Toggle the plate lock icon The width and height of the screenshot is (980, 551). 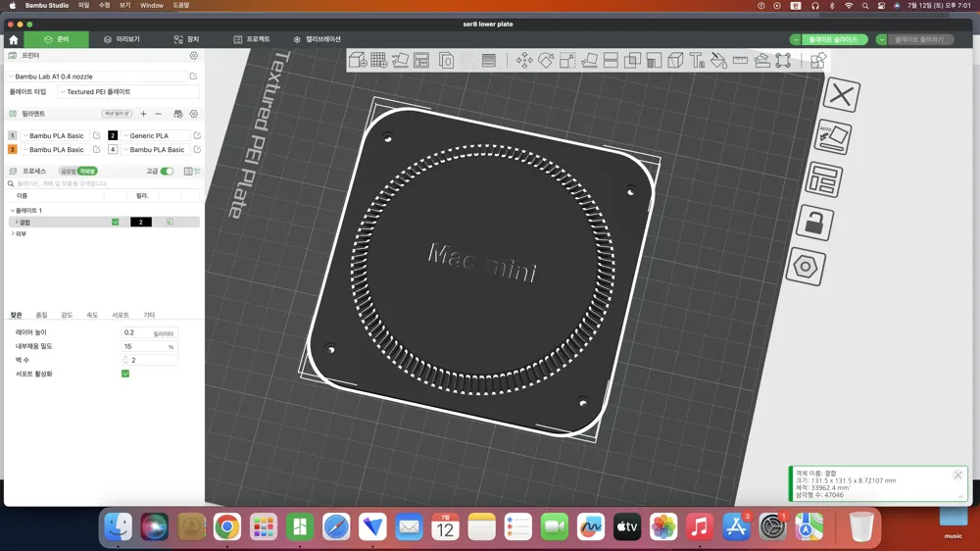coord(814,224)
